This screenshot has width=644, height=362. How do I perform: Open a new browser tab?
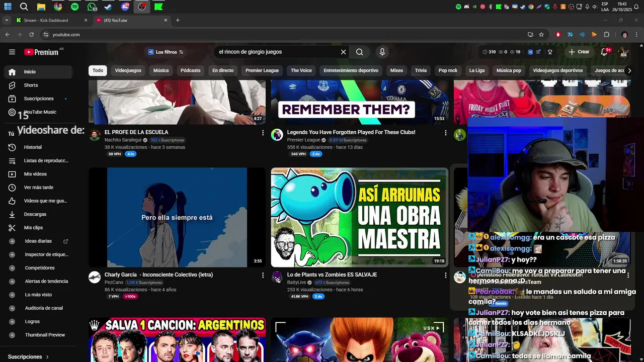(178, 20)
